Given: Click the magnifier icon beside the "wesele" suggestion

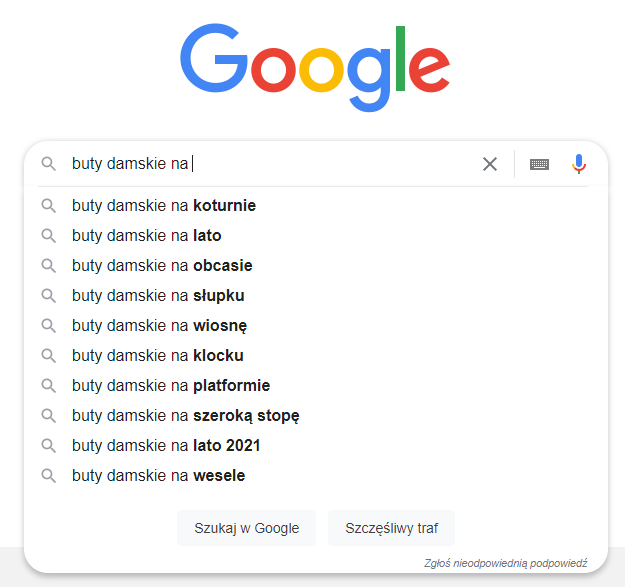Looking at the screenshot, I should click(x=48, y=476).
